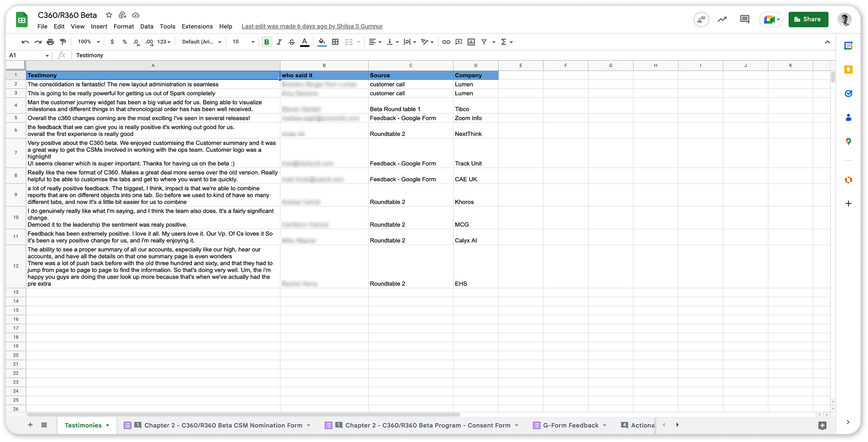Open the Borders tool

coord(335,42)
